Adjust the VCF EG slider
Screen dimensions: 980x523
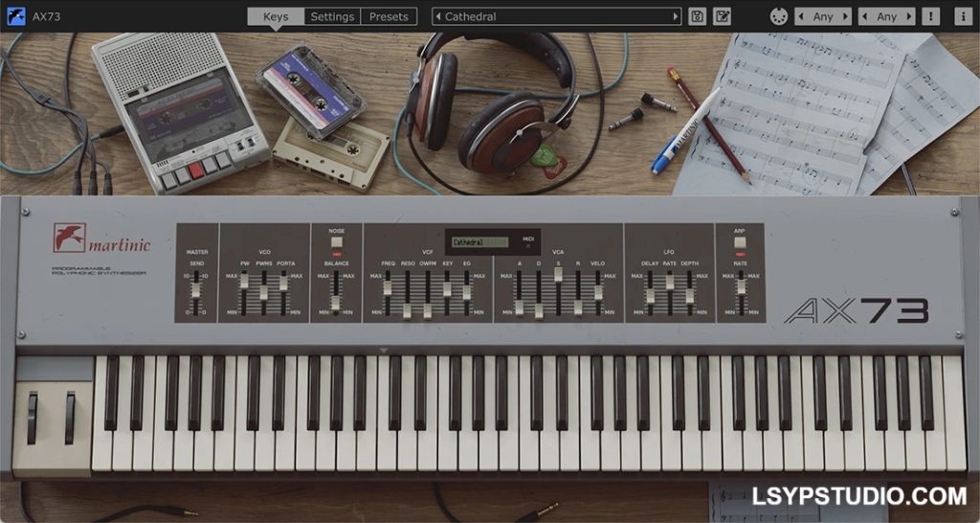(x=467, y=292)
